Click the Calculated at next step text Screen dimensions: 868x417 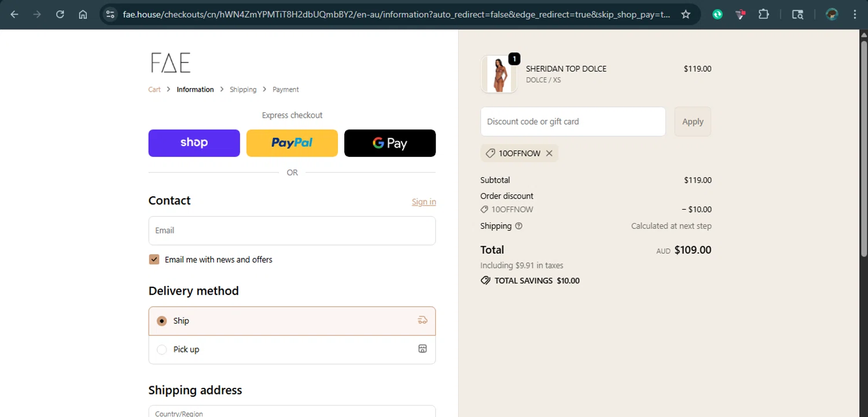(x=671, y=226)
